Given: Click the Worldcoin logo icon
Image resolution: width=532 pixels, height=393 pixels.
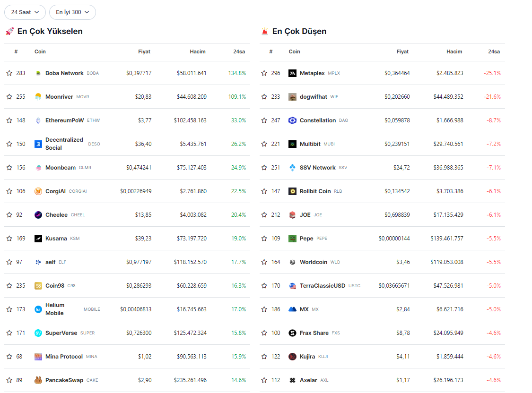Looking at the screenshot, I should (x=292, y=262).
